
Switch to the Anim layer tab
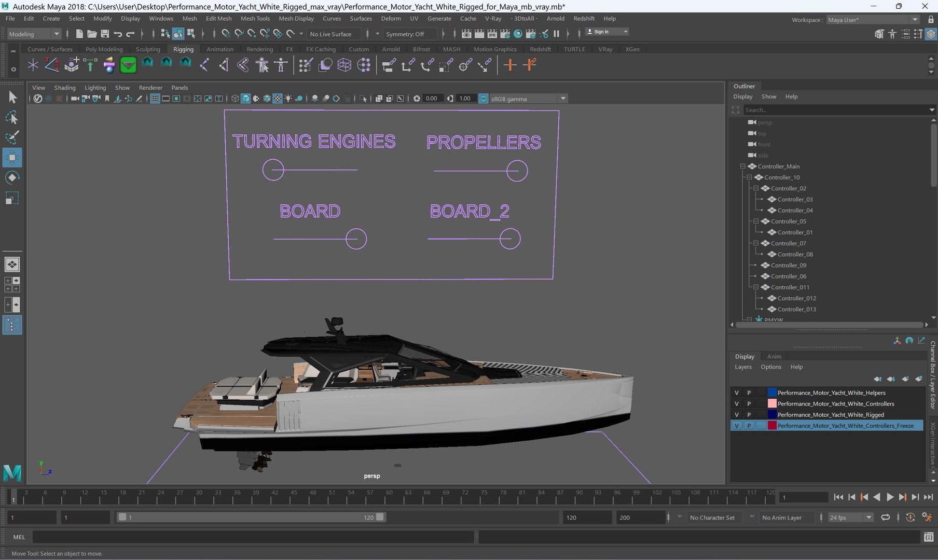click(x=774, y=357)
